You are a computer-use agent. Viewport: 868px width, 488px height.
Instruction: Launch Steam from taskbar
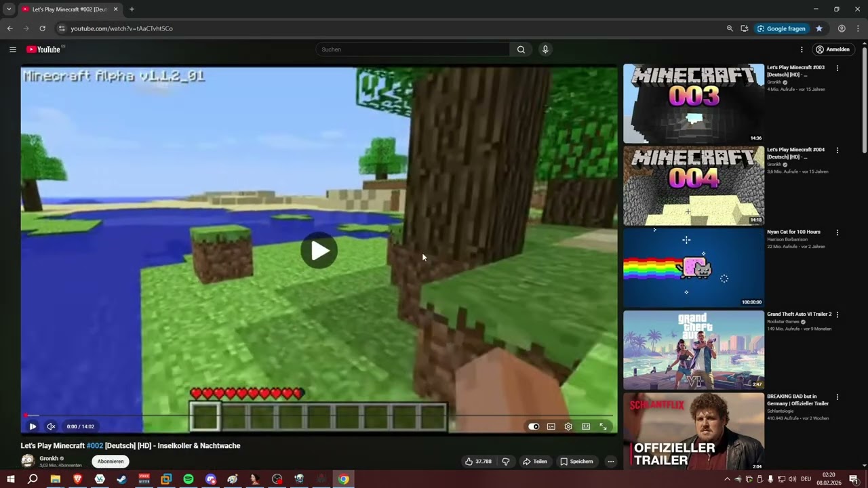121,479
